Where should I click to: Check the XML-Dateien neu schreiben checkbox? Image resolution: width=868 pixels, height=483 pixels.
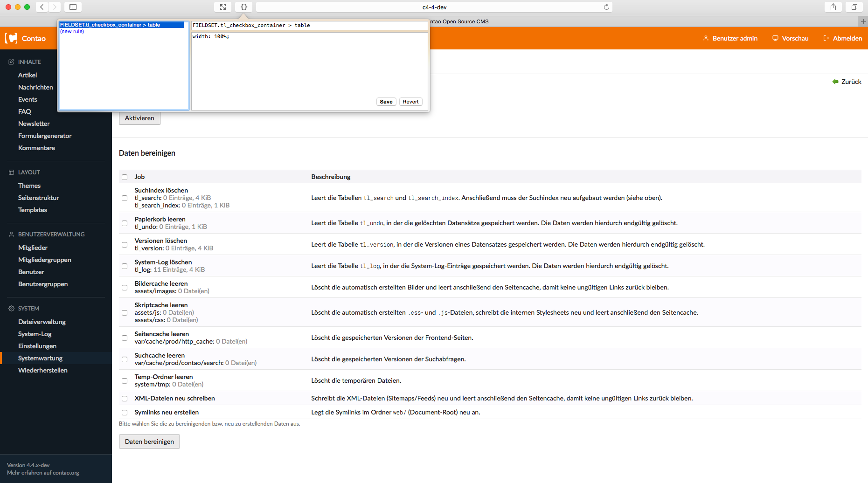pos(125,399)
